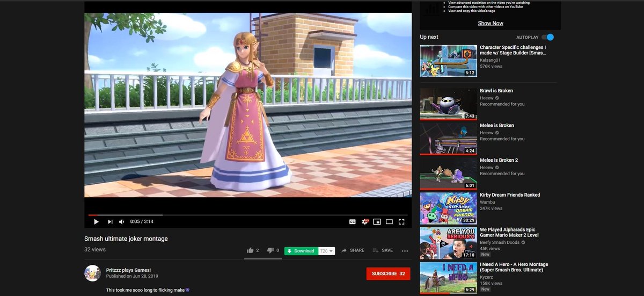Share the video
The image size is (644, 296).
pyautogui.click(x=353, y=250)
